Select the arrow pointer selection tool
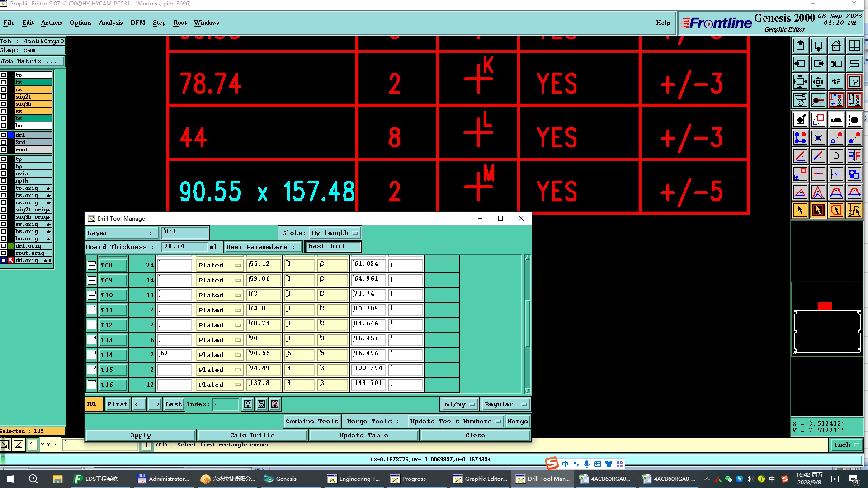Image resolution: width=868 pixels, height=488 pixels. [800, 210]
